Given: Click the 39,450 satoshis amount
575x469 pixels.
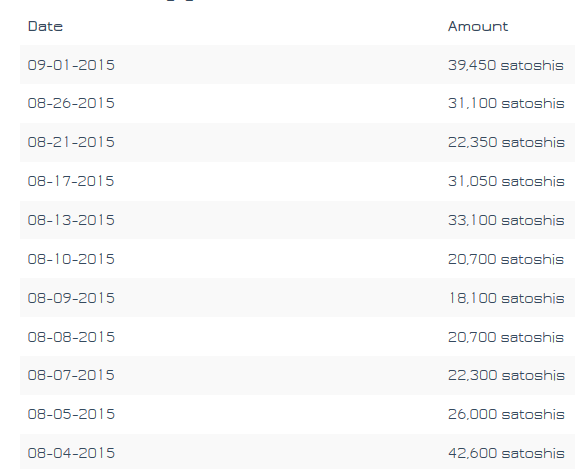Looking at the screenshot, I should [506, 65].
